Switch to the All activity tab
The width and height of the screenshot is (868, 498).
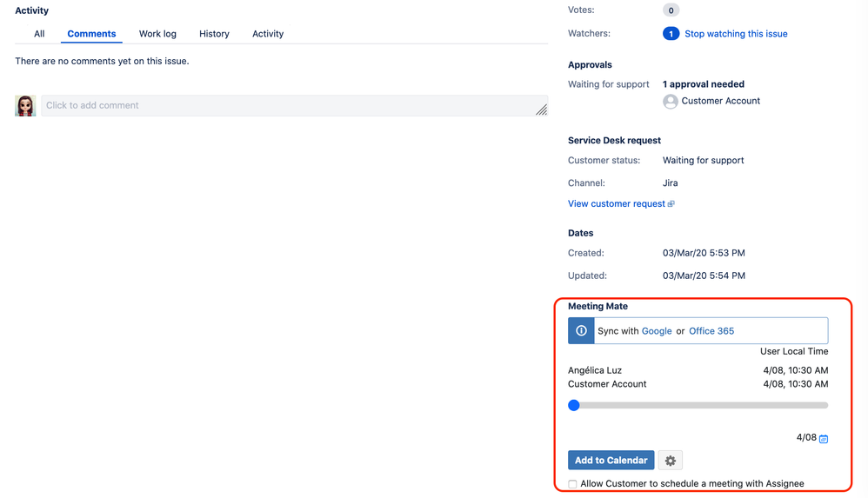(39, 34)
